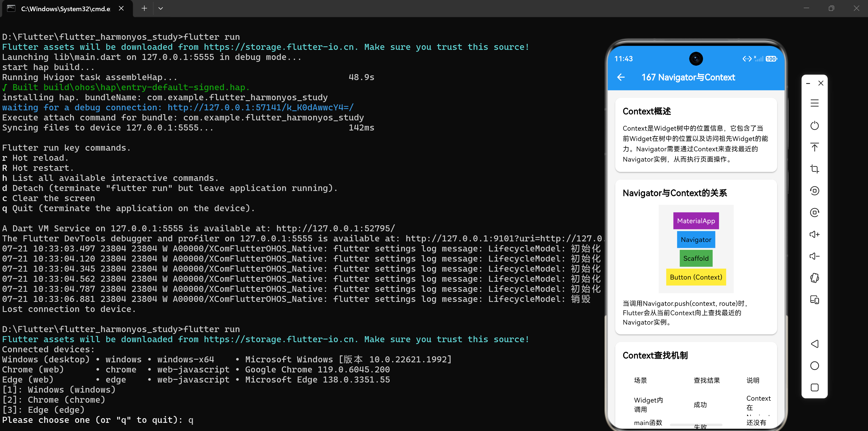
Task: Open the emulator toolbar hamburger menu
Action: click(814, 103)
